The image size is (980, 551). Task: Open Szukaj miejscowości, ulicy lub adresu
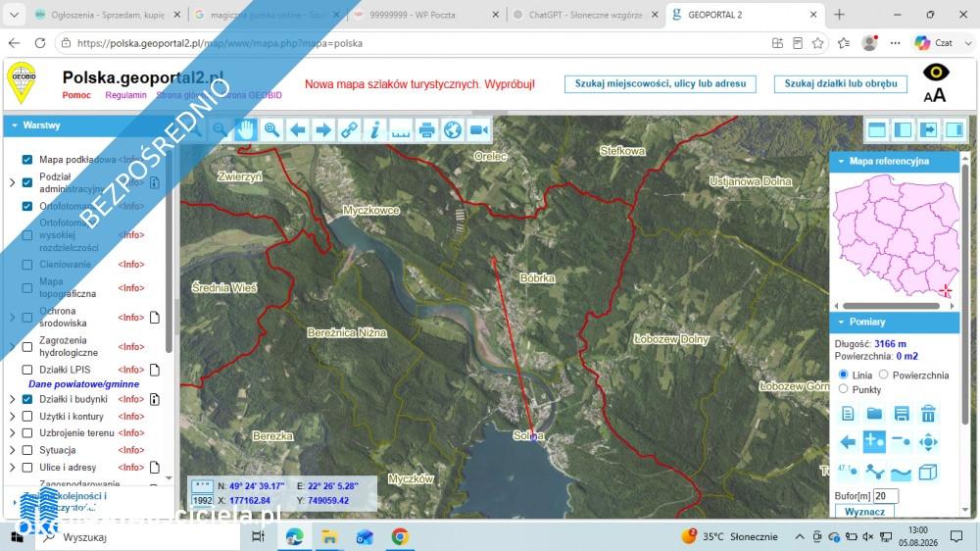point(660,83)
